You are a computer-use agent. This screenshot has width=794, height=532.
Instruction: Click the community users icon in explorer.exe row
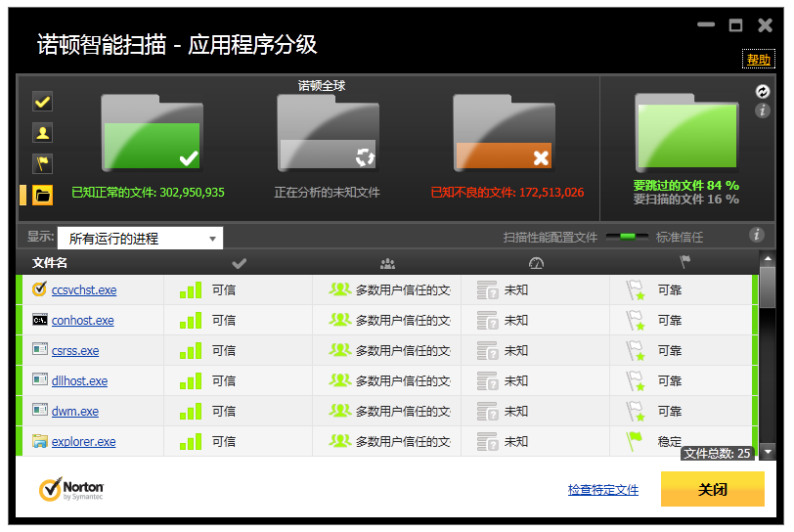[x=340, y=441]
